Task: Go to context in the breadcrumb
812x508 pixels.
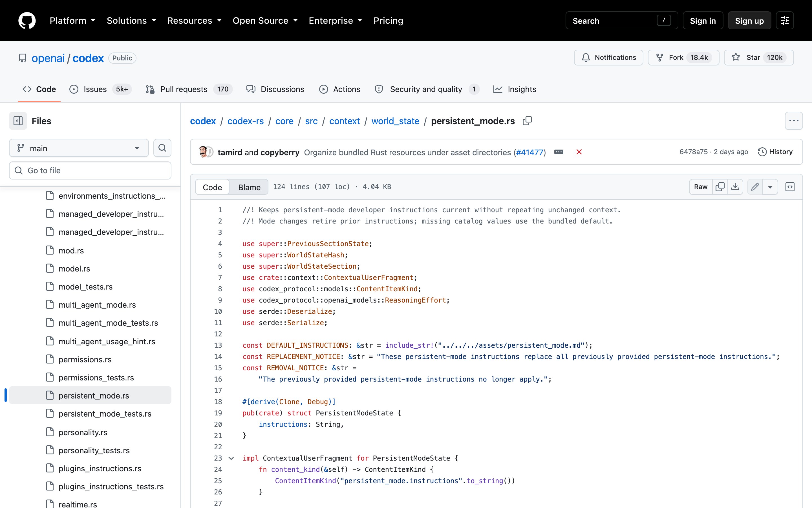Action: coord(344,121)
